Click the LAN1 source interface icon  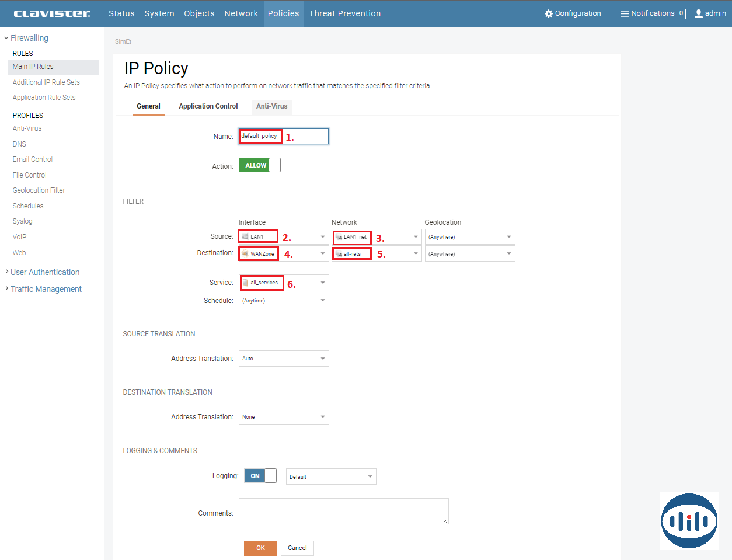pos(245,236)
